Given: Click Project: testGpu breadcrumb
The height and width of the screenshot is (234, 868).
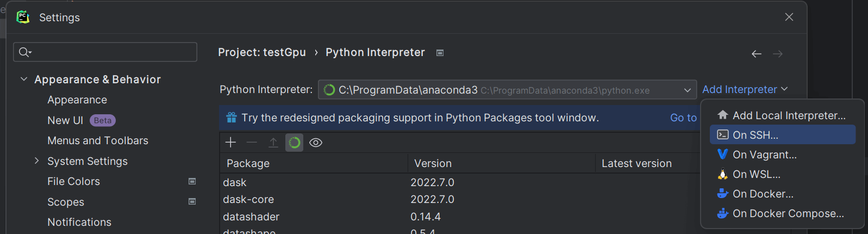Looking at the screenshot, I should [x=262, y=52].
